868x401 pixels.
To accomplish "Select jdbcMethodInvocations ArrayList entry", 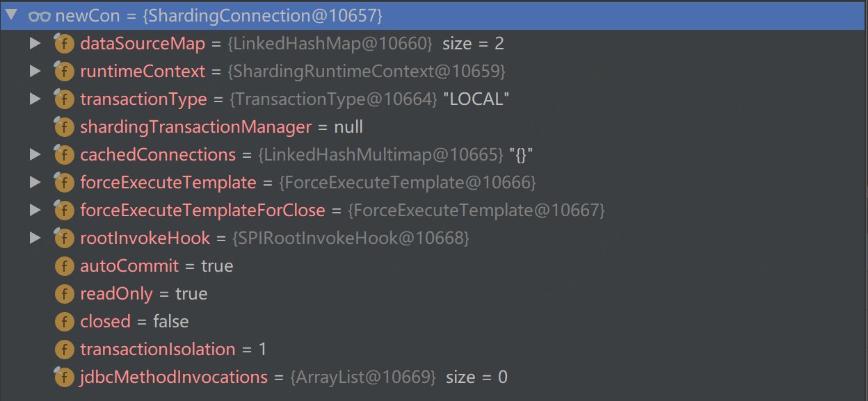I will coord(292,377).
